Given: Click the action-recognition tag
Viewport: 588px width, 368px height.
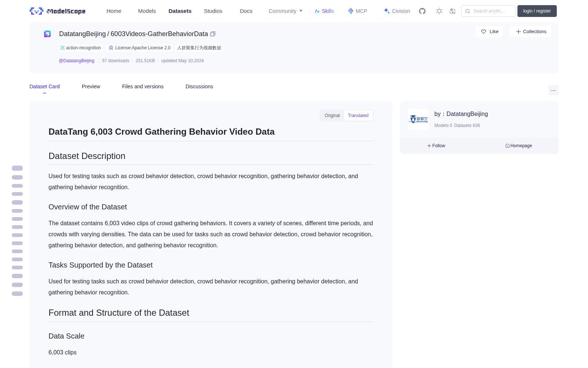Looking at the screenshot, I should click(80, 48).
